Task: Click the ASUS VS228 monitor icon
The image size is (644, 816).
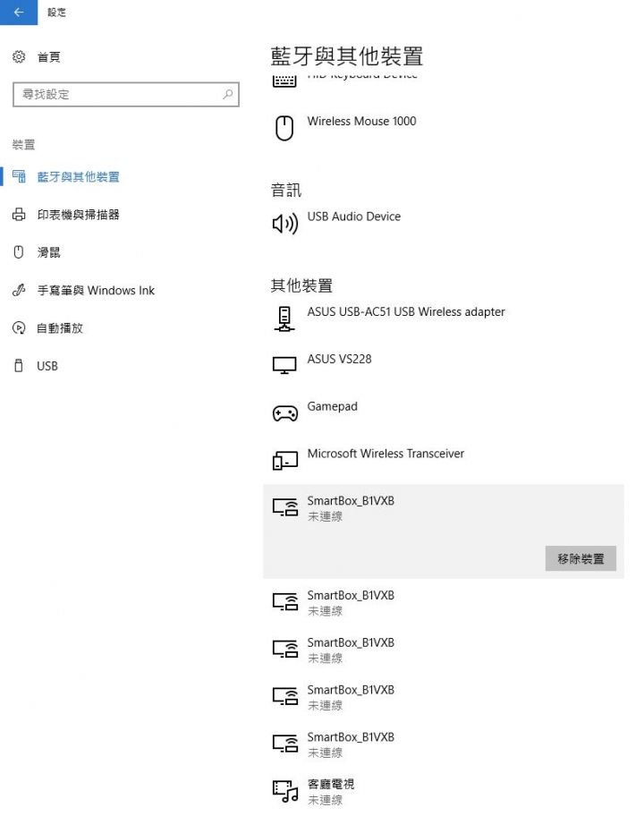Action: pos(284,365)
